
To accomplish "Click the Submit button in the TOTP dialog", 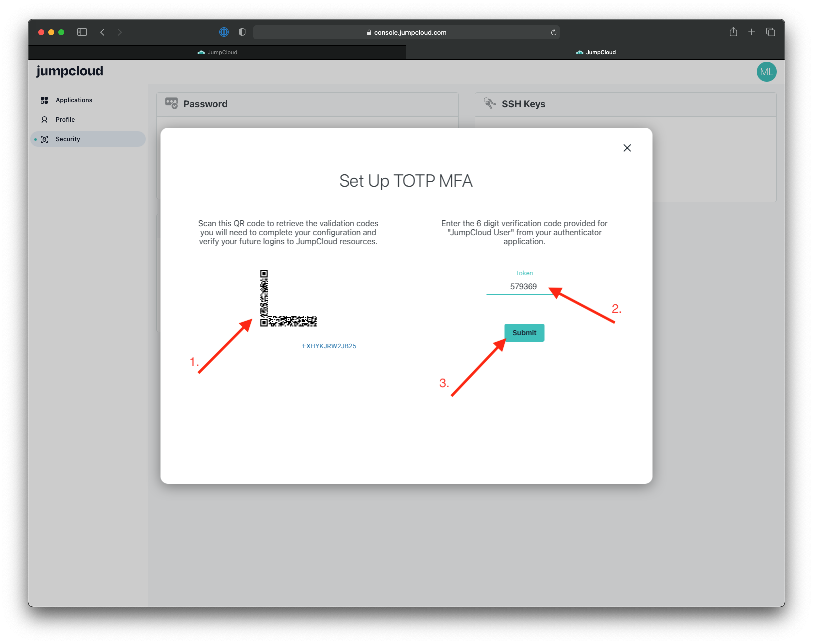I will [x=524, y=333].
